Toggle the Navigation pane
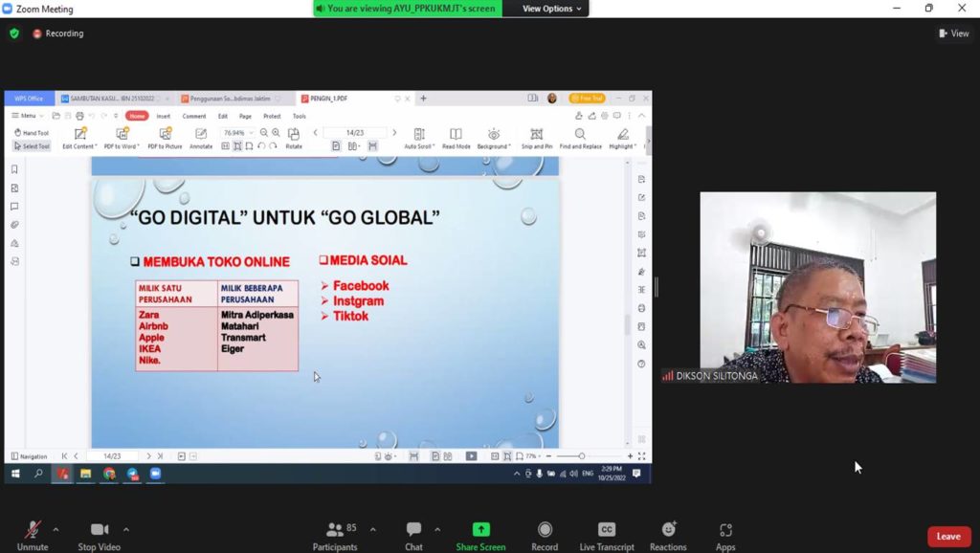This screenshot has width=980, height=553. [x=29, y=456]
